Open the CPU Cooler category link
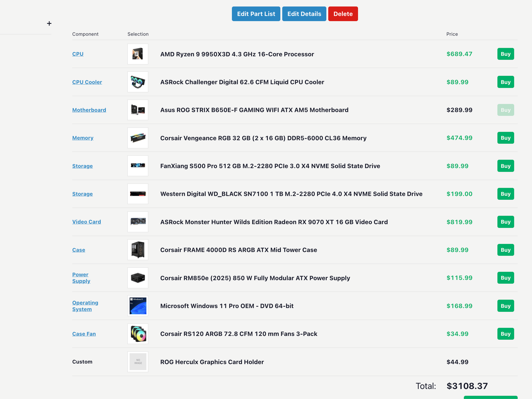Image resolution: width=532 pixels, height=399 pixels. click(x=87, y=82)
